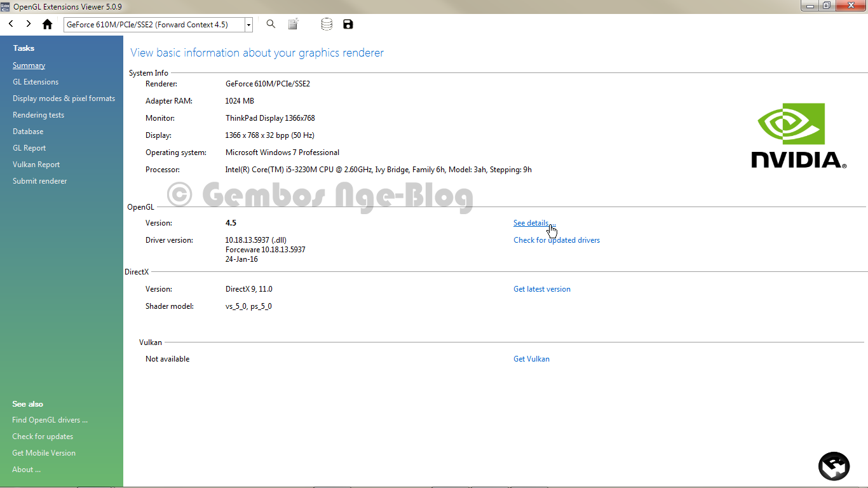
Task: Click the driver date 24-Jan-16
Action: click(241, 259)
